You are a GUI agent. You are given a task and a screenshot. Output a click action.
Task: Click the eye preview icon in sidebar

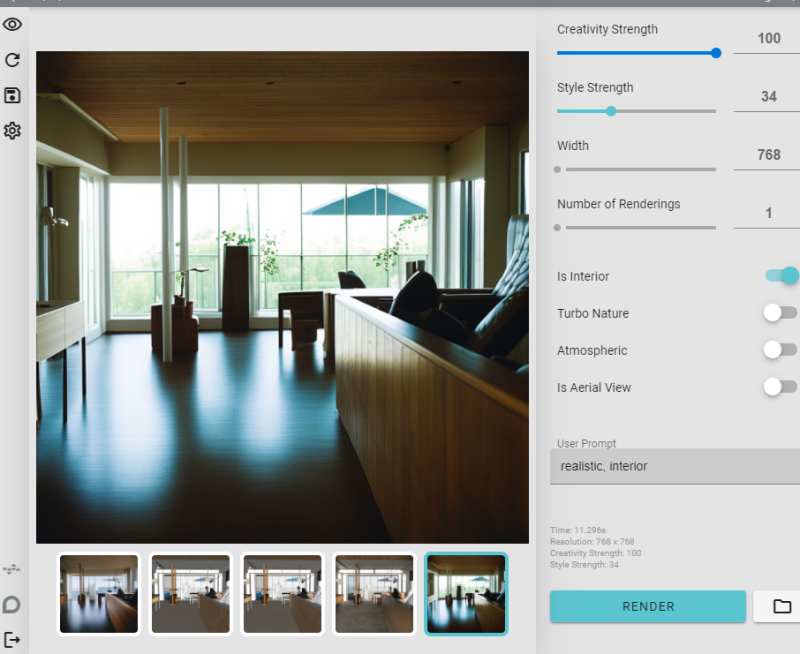[x=12, y=24]
